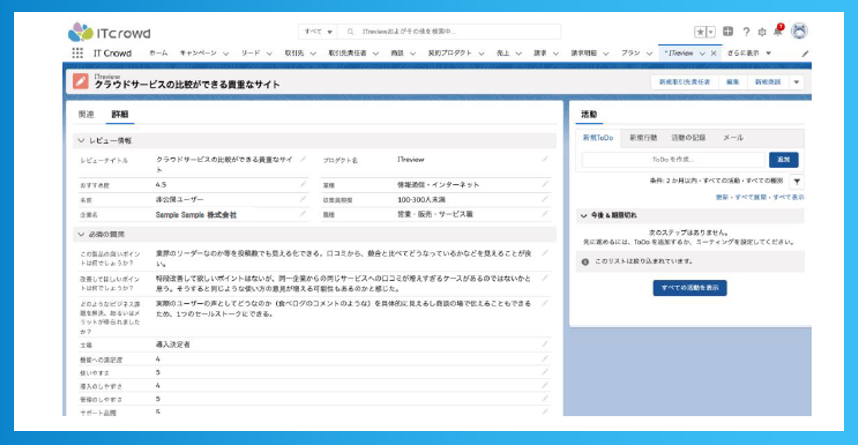This screenshot has height=445, width=858.
Task: Switch to the メール activity tab
Action: coord(733,137)
